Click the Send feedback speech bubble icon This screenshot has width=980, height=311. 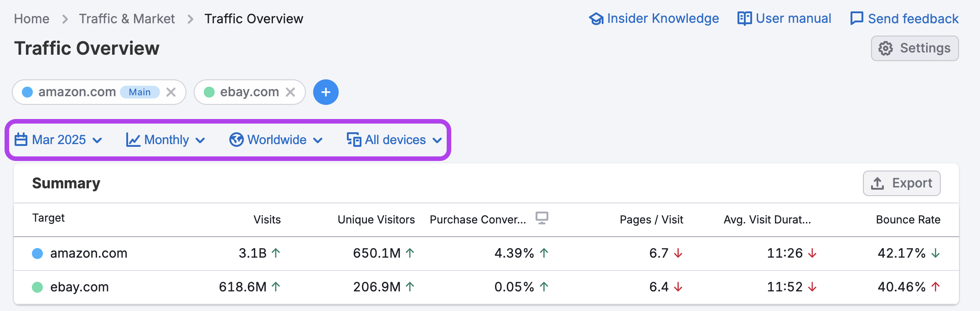coord(856,19)
